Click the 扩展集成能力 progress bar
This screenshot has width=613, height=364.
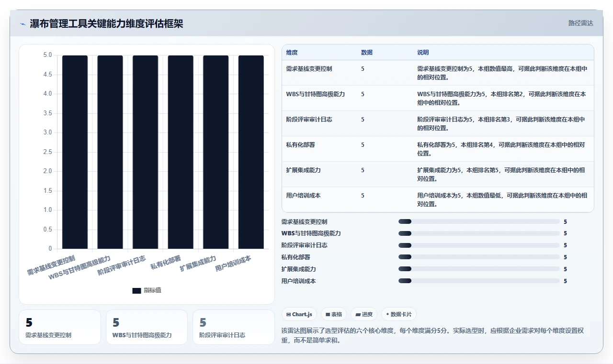tap(479, 269)
